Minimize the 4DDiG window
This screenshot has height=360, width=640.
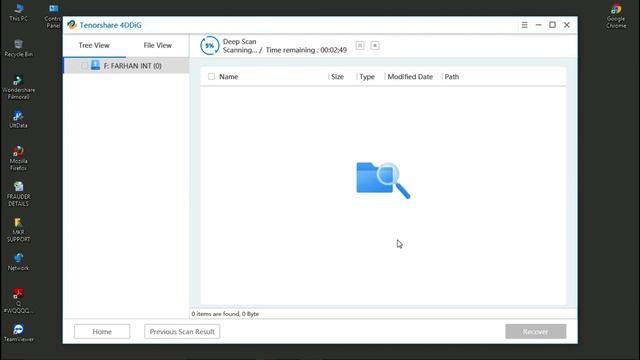point(538,25)
